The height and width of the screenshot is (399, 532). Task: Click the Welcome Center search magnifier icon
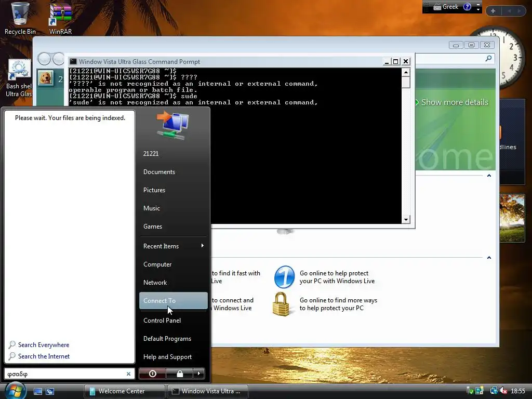coord(488,58)
